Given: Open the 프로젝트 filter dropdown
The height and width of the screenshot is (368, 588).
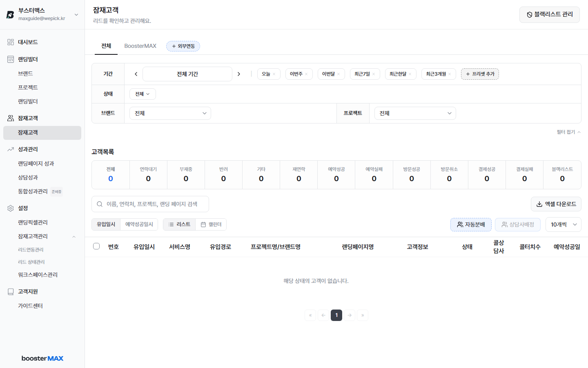Looking at the screenshot, I should click(x=415, y=113).
